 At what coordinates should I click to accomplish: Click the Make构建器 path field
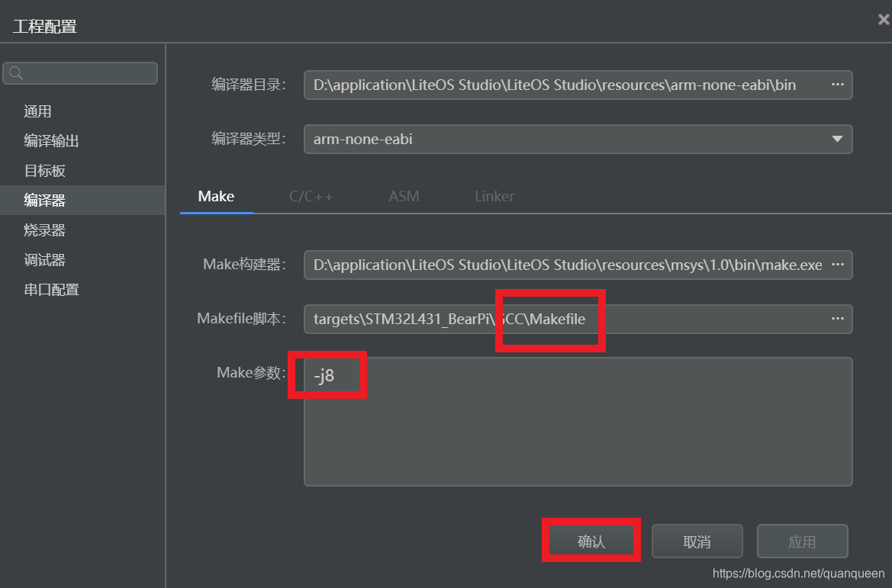(578, 265)
